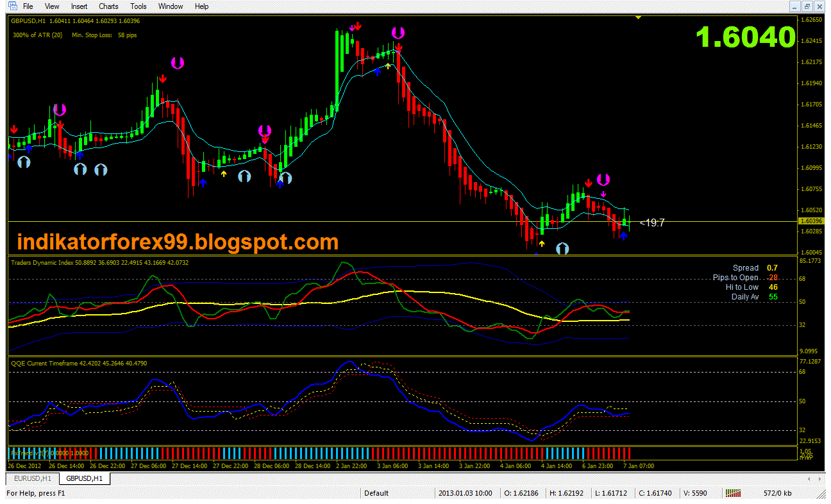Open the Window menu

point(171,6)
